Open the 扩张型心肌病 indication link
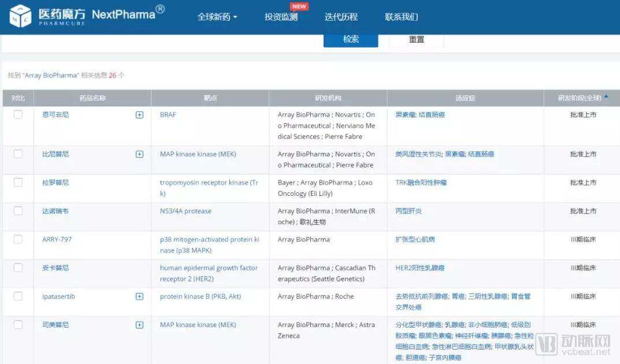 (x=415, y=240)
